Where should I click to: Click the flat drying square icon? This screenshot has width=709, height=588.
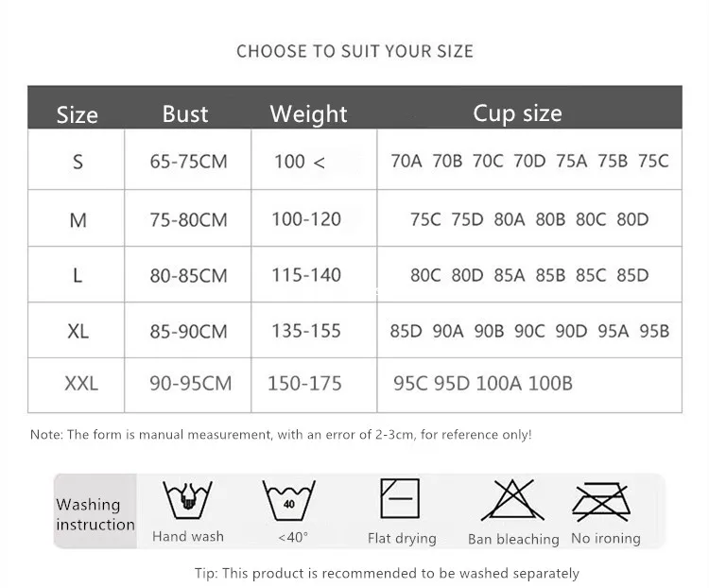tap(400, 498)
